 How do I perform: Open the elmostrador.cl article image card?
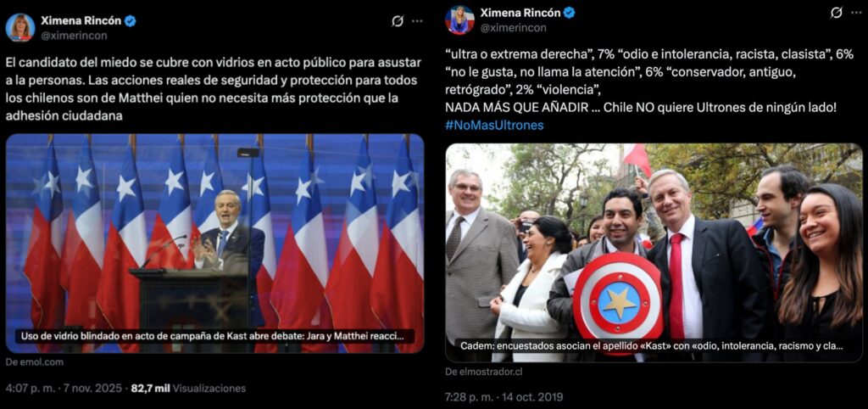[x=654, y=253]
